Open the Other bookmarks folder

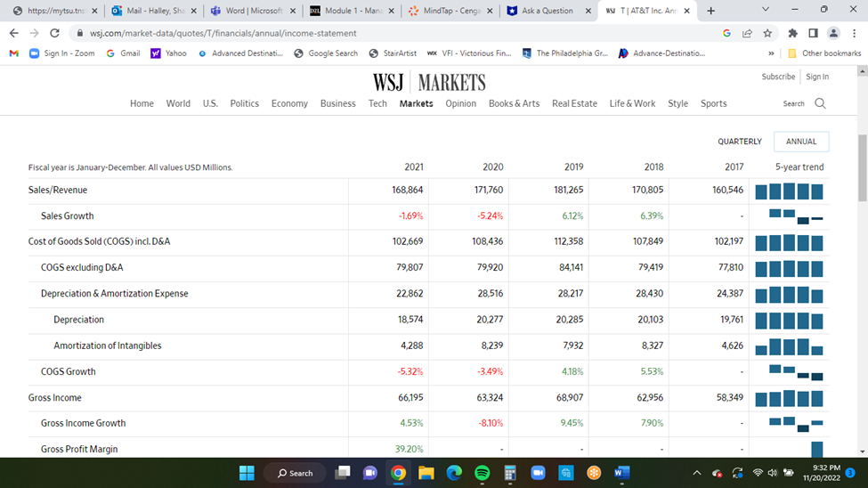point(824,53)
